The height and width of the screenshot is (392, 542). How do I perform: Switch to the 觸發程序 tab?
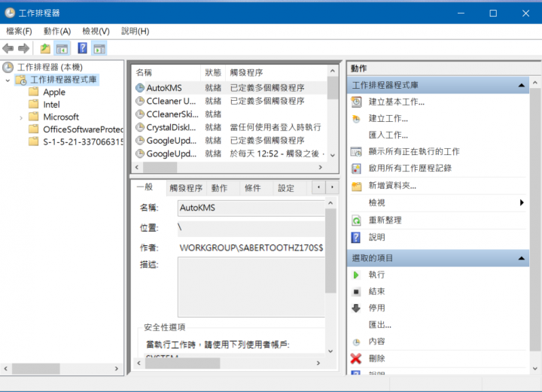(x=186, y=188)
